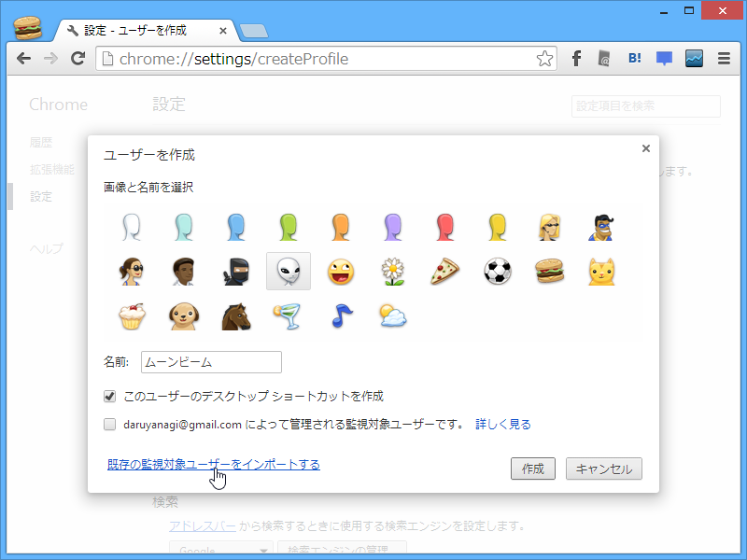Go back with the browser back arrow
This screenshot has height=560, width=747.
[23, 59]
